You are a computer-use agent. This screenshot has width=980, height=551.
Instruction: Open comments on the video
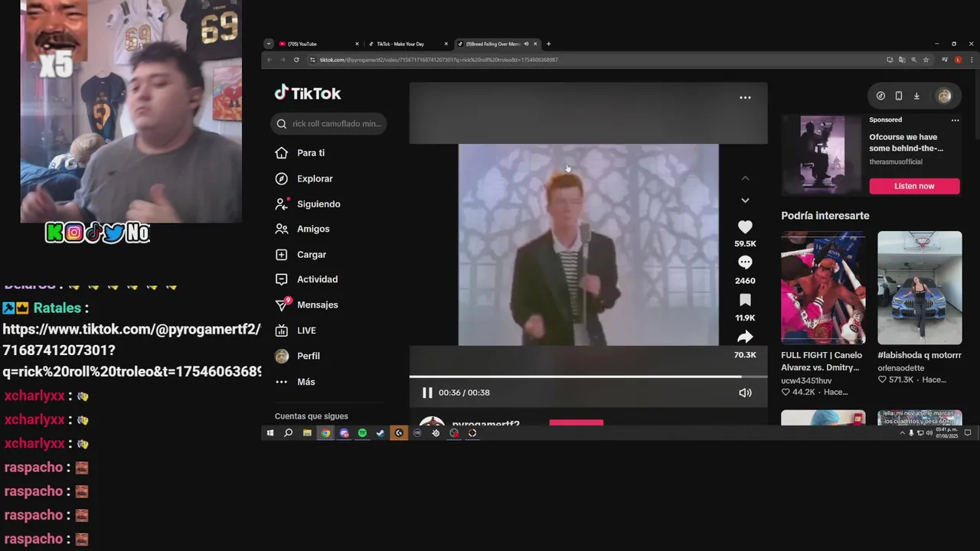pos(745,262)
